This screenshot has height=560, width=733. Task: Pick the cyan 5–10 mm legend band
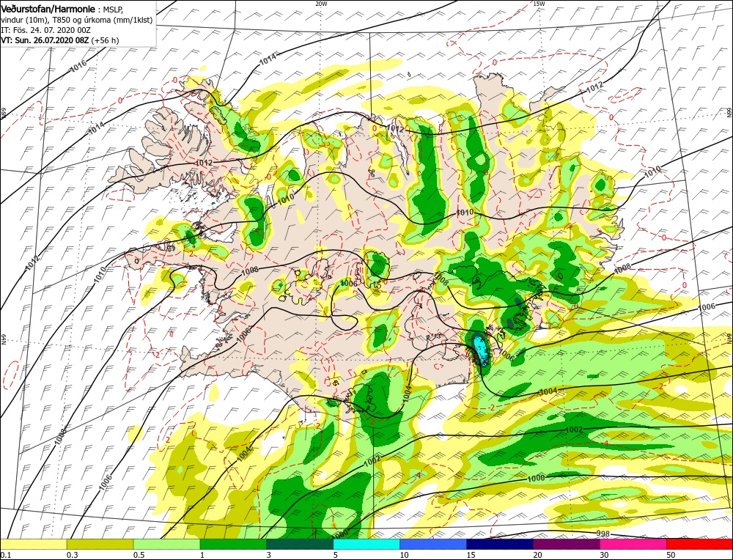(366, 544)
